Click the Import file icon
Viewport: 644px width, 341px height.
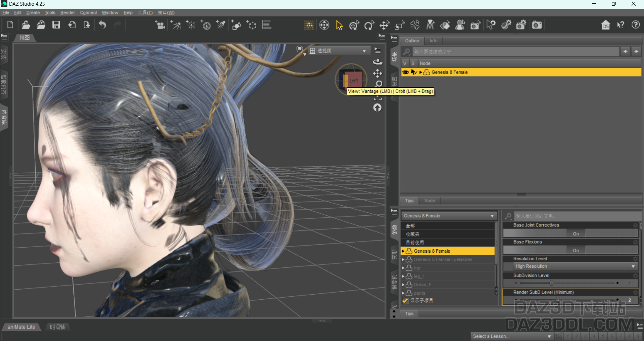[x=71, y=25]
